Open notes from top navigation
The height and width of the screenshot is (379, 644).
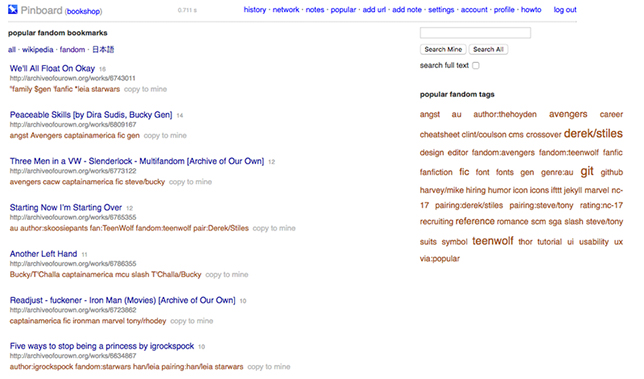(x=315, y=9)
